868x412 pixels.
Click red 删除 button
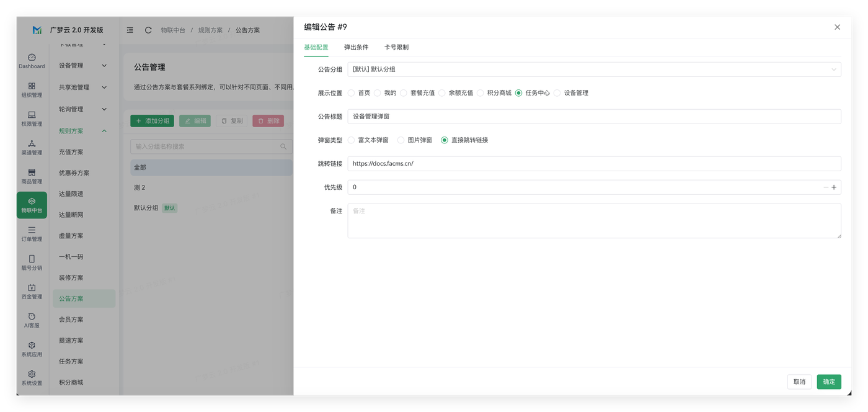[268, 121]
